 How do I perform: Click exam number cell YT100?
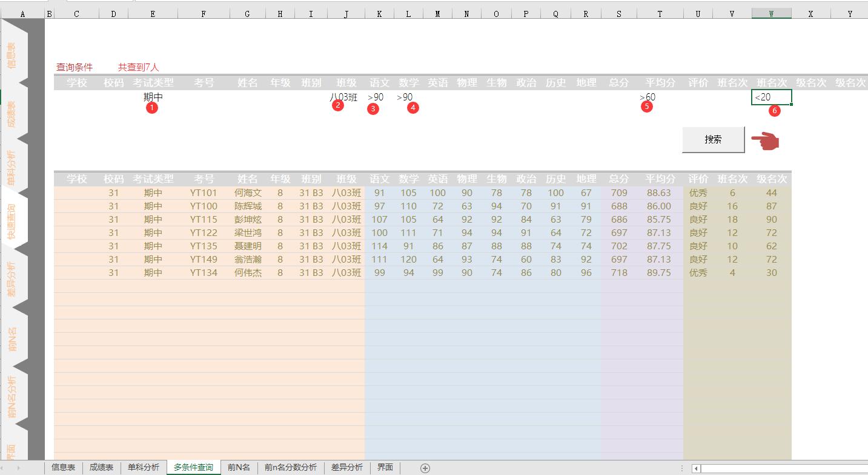click(x=204, y=206)
